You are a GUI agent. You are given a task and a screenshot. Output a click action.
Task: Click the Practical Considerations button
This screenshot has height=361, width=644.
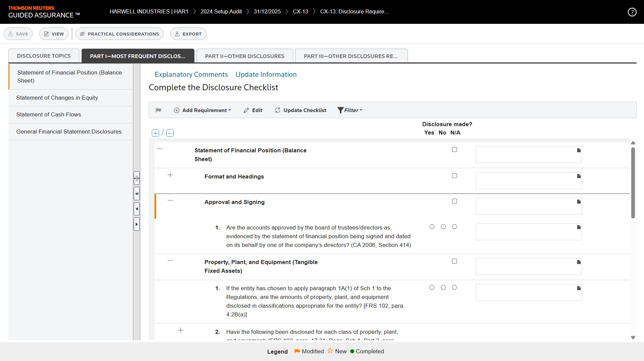click(120, 34)
